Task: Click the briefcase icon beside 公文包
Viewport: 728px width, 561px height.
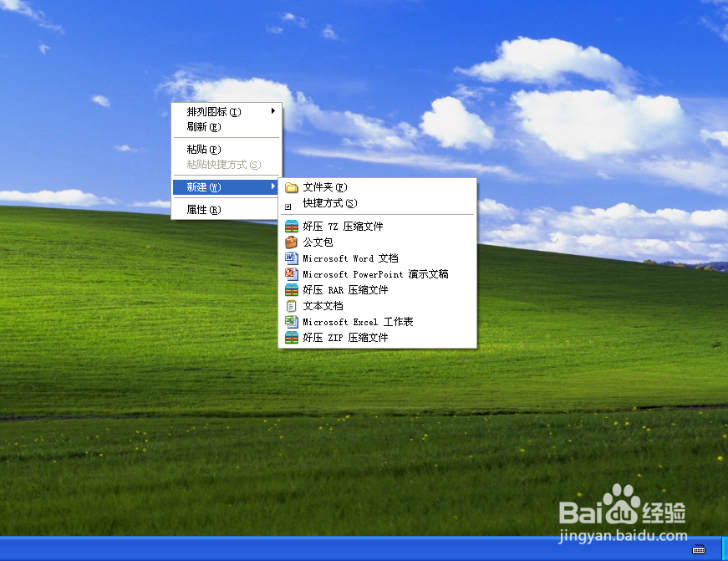Action: pos(291,242)
